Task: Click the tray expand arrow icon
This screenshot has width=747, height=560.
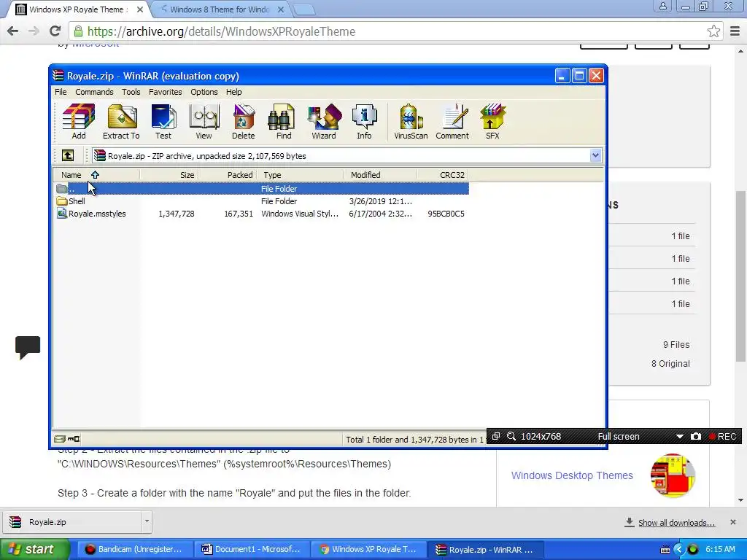Action: pyautogui.click(x=679, y=550)
